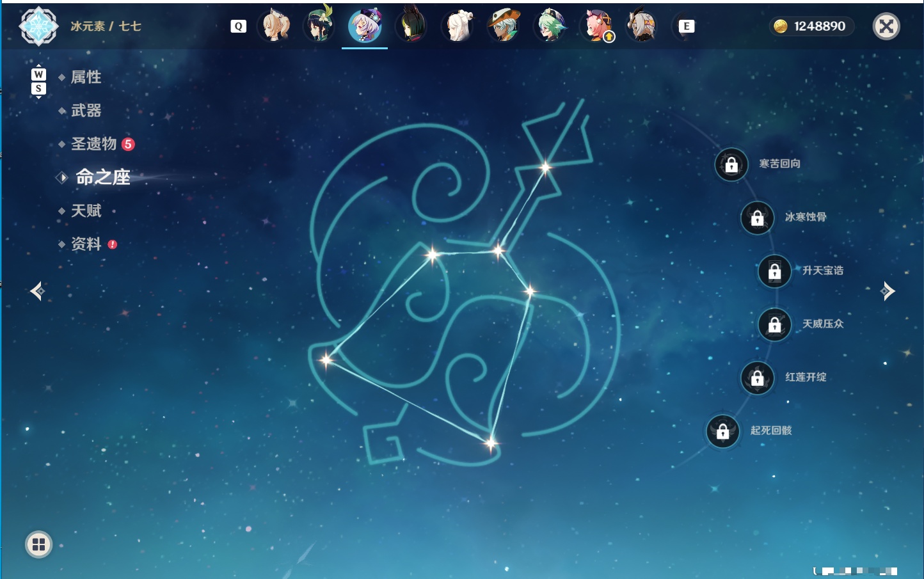Click the 起死回骸 locked constellation icon
This screenshot has width=924, height=579.
tap(723, 431)
